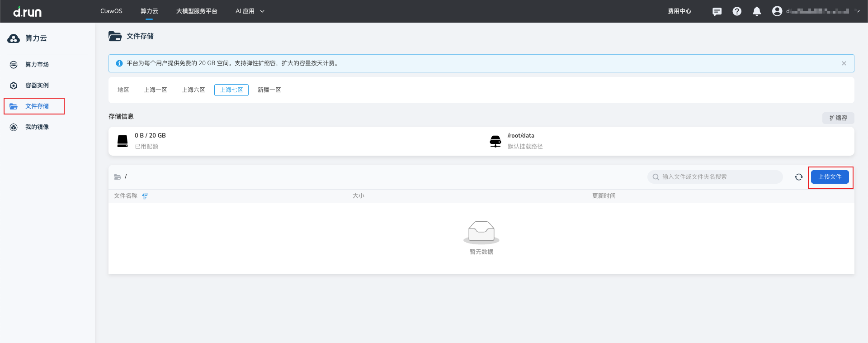
Task: Click the user account avatar icon
Action: pos(777,11)
